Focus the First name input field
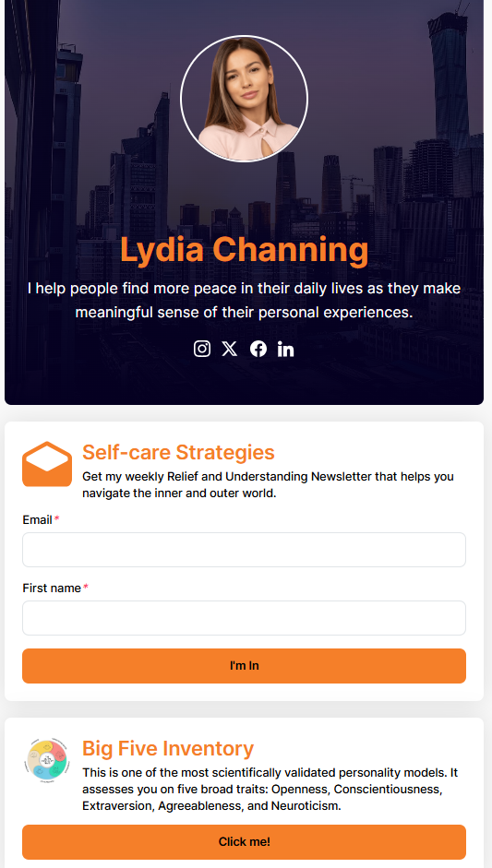 (x=244, y=618)
